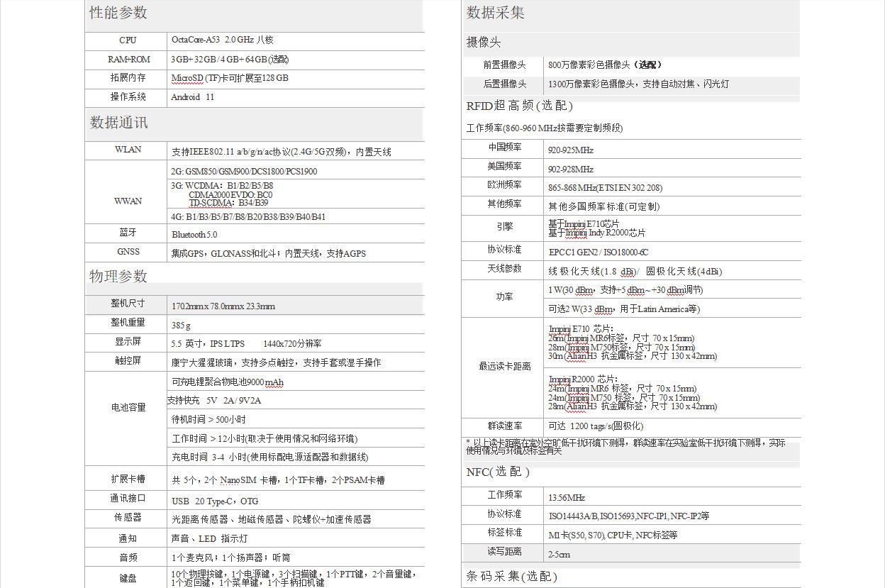The height and width of the screenshot is (588, 885).
Task: Click the 电池容量 row label
Action: pyautogui.click(x=128, y=408)
